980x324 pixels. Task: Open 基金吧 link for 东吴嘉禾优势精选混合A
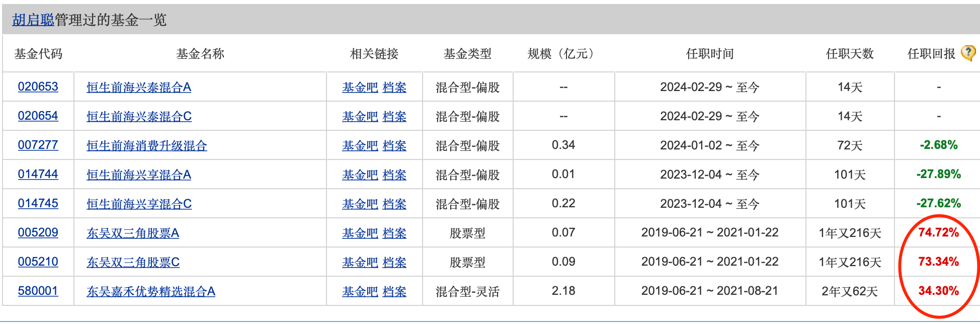point(360,291)
